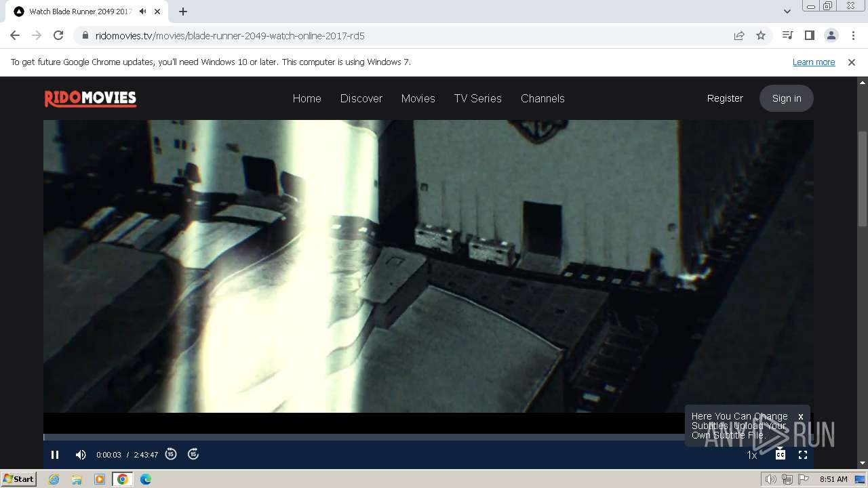Screen dimensions: 868x488
Task: Toggle fullscreen video mode
Action: 803,455
